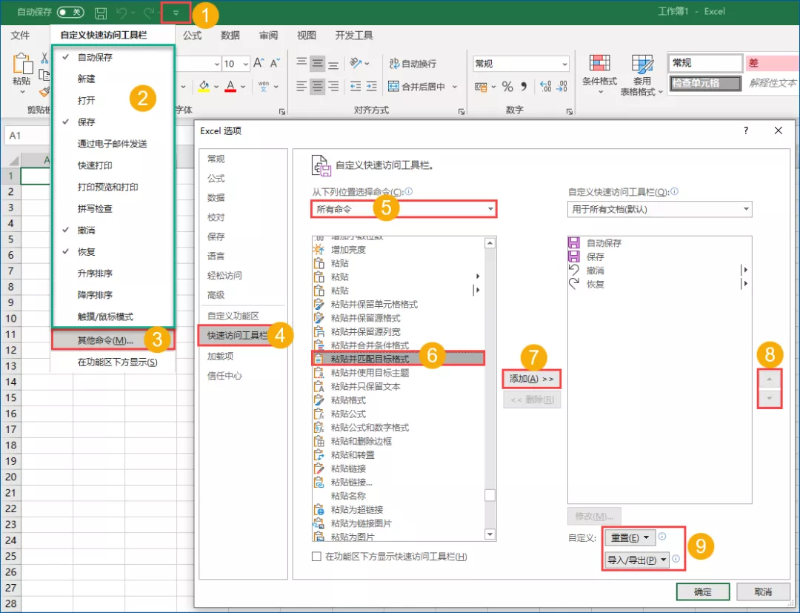Choose 其他命令(M)... menu entry
Screen dimensions: 800x613
pyautogui.click(x=113, y=340)
